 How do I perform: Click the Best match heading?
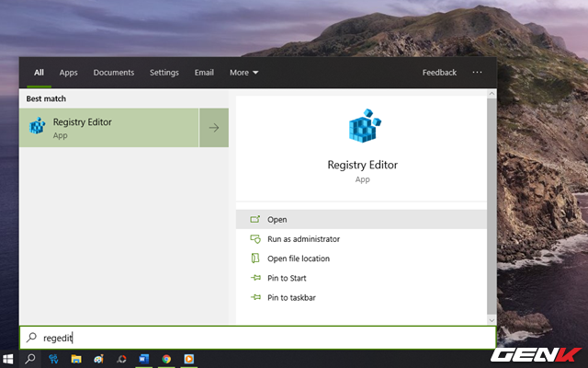click(46, 98)
